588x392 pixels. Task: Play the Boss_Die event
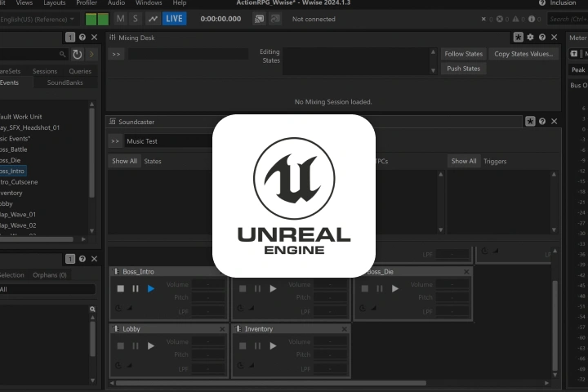click(395, 288)
